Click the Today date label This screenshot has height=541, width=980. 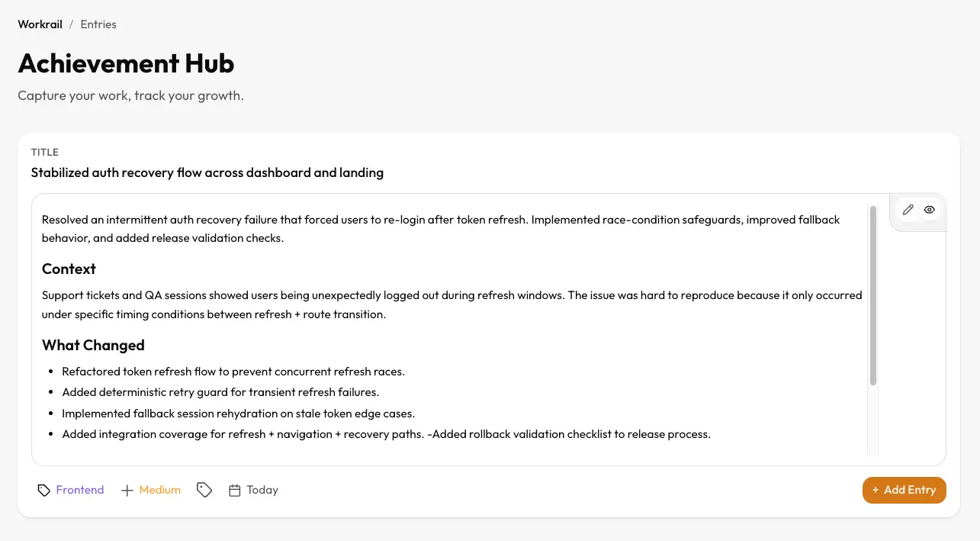(262, 489)
